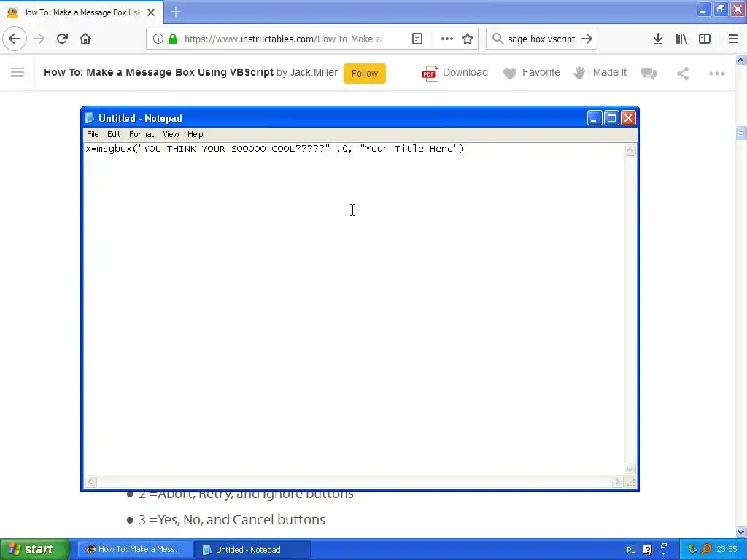Select the How To: Make a Message Box tab
Viewport: 747px width, 560px height.
click(x=82, y=12)
